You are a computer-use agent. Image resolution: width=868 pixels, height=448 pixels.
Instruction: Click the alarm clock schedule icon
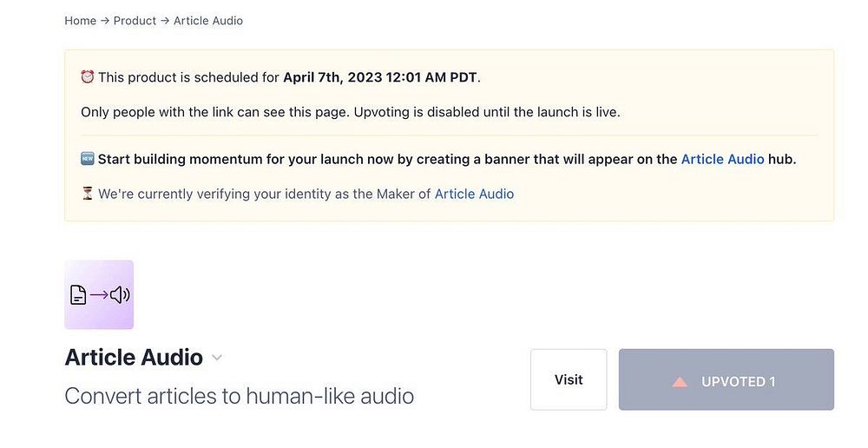click(87, 77)
